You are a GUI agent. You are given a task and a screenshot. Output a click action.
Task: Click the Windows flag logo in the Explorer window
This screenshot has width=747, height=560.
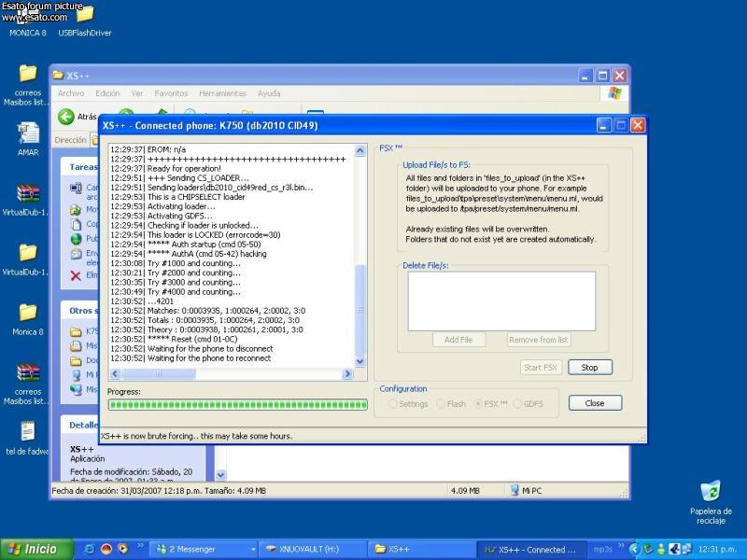click(x=614, y=92)
